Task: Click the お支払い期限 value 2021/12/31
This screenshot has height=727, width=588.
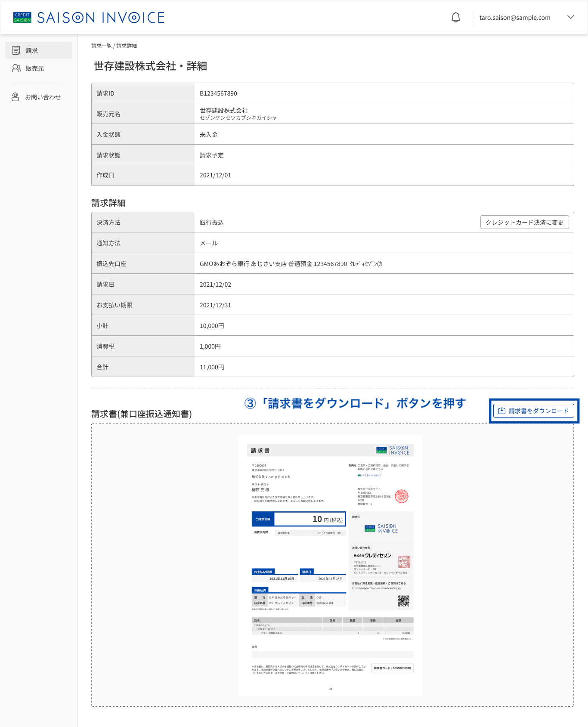Action: [215, 305]
